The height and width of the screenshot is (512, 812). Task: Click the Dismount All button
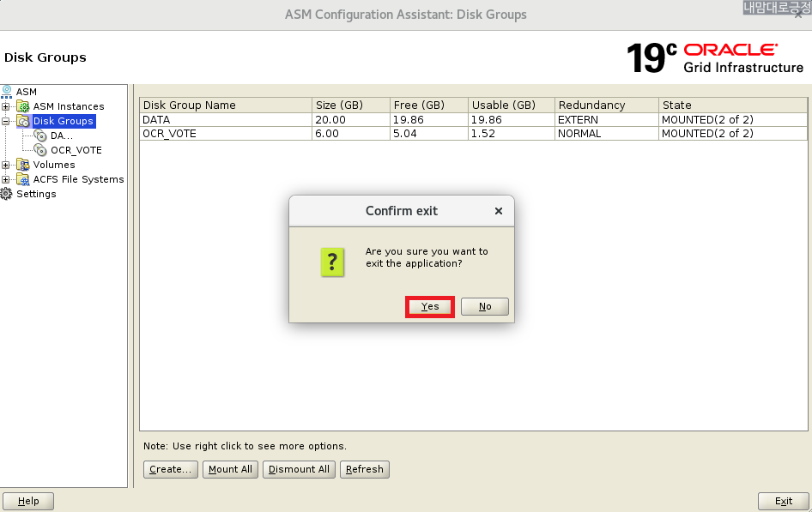point(299,470)
